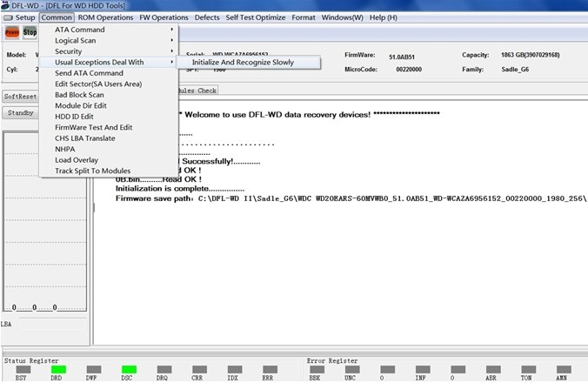Click the CRR status register indicator
588x383 pixels.
199,369
